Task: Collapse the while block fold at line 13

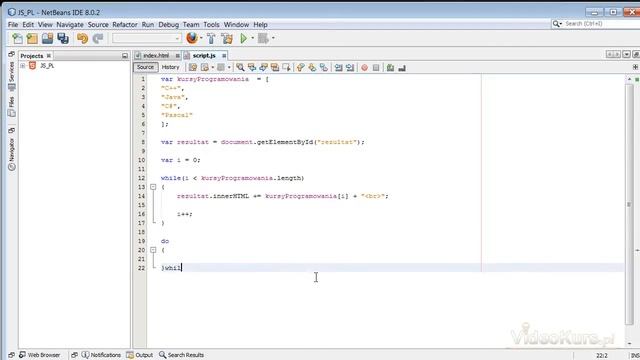Action: coord(153,187)
